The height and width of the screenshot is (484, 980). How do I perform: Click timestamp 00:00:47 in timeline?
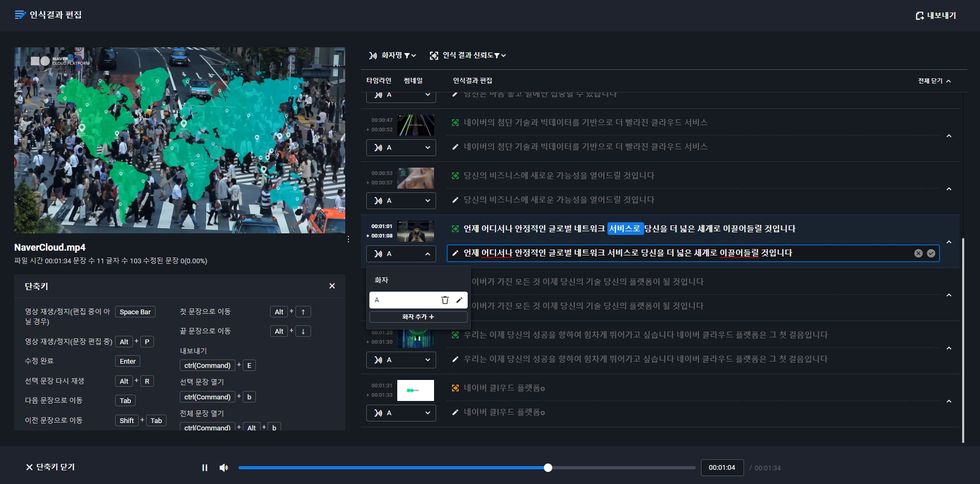(x=382, y=120)
